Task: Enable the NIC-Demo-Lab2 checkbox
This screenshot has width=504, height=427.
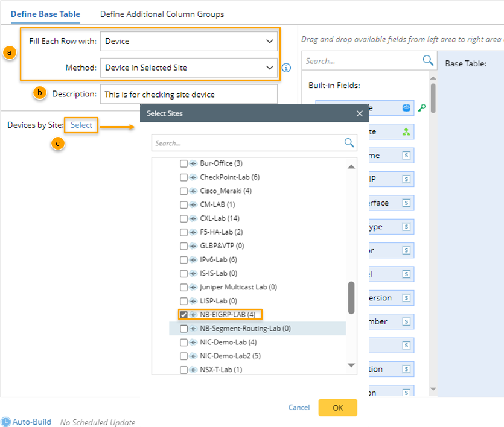Action: (183, 356)
